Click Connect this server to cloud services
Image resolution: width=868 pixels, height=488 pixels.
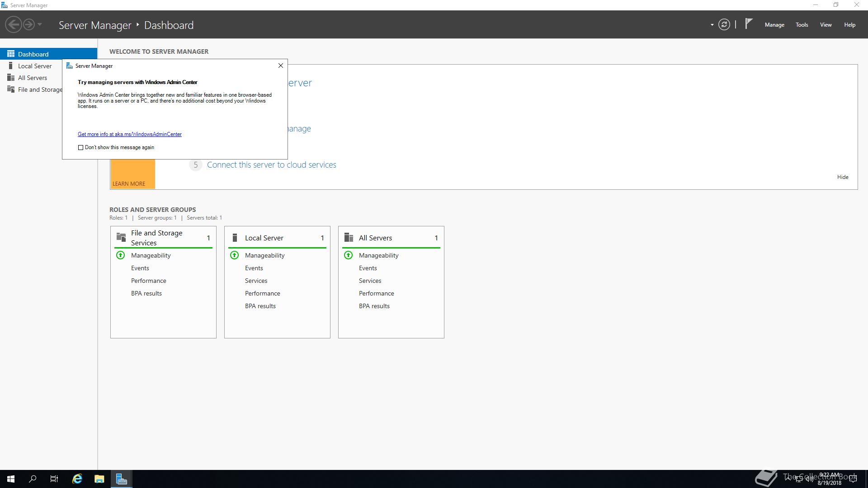tap(271, 165)
